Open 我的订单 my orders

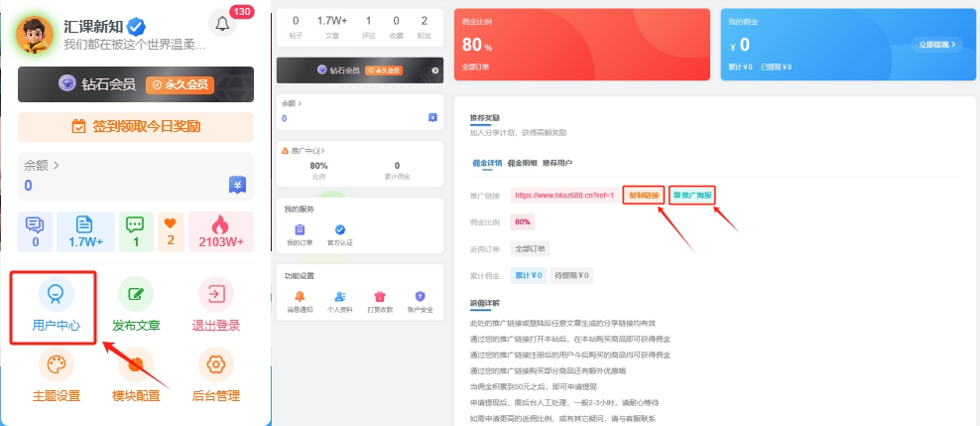tap(300, 234)
